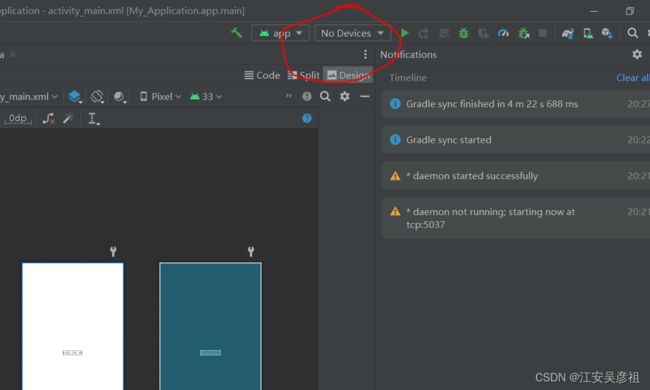Screen dimensions: 650x390
Task: Switch to the Code view mode
Action: point(262,75)
